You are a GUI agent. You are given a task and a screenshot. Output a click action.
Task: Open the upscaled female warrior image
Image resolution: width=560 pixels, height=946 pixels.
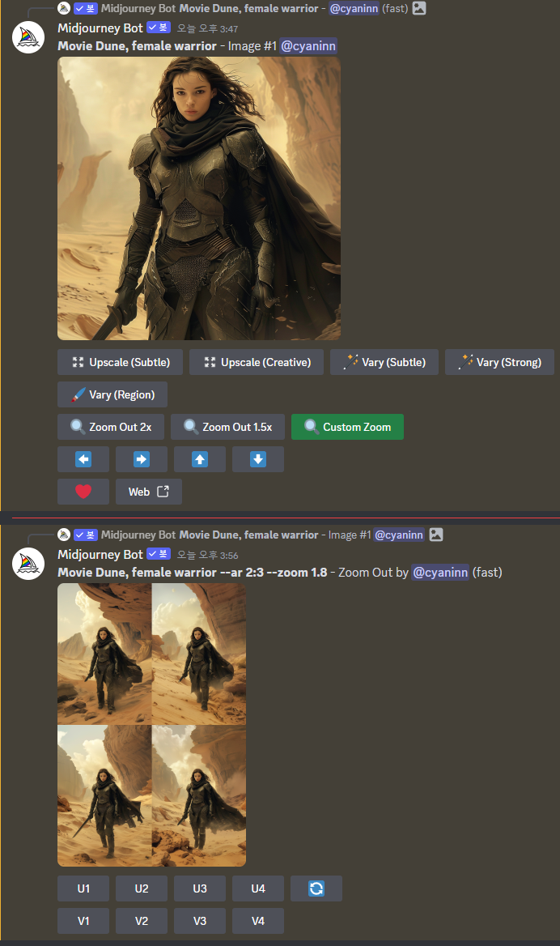[x=199, y=198]
